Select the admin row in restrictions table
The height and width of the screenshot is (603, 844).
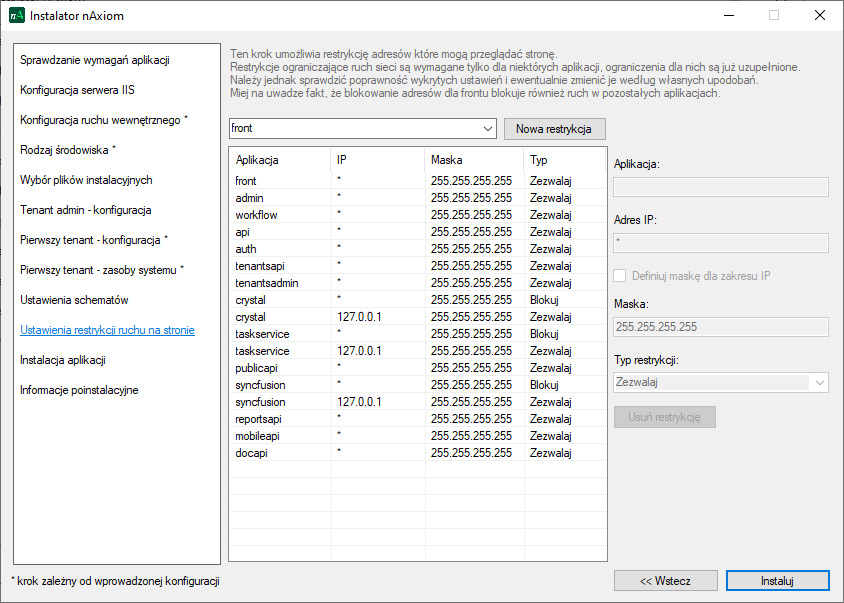pos(418,198)
